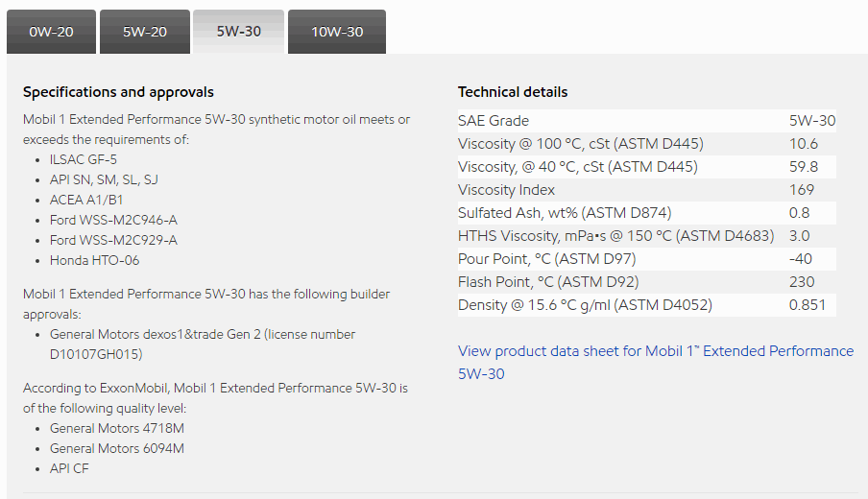This screenshot has height=499, width=868.
Task: Click the ILSAC GF-5 list item
Action: coord(84,159)
